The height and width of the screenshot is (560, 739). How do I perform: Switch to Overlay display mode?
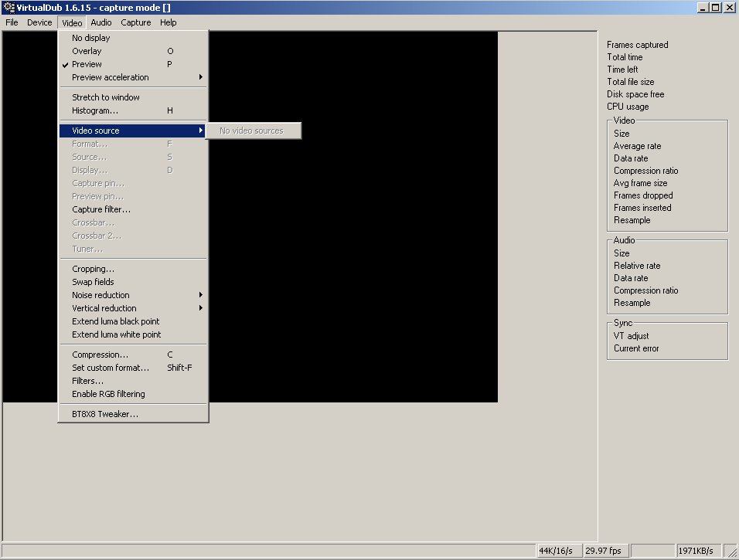134,51
